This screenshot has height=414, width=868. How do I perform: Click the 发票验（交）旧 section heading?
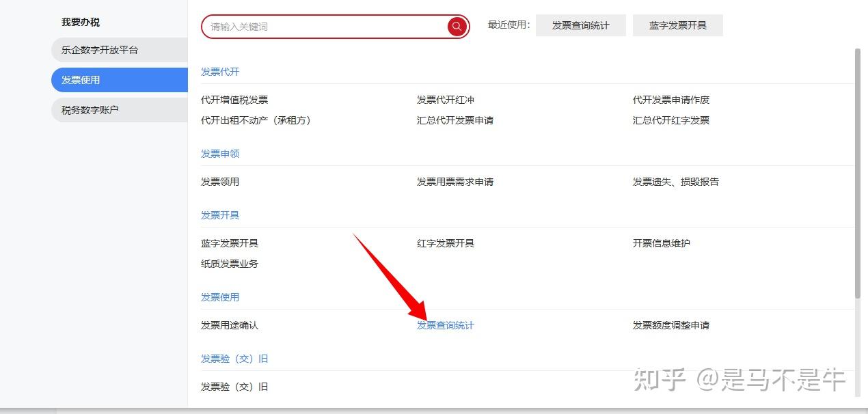tap(234, 359)
